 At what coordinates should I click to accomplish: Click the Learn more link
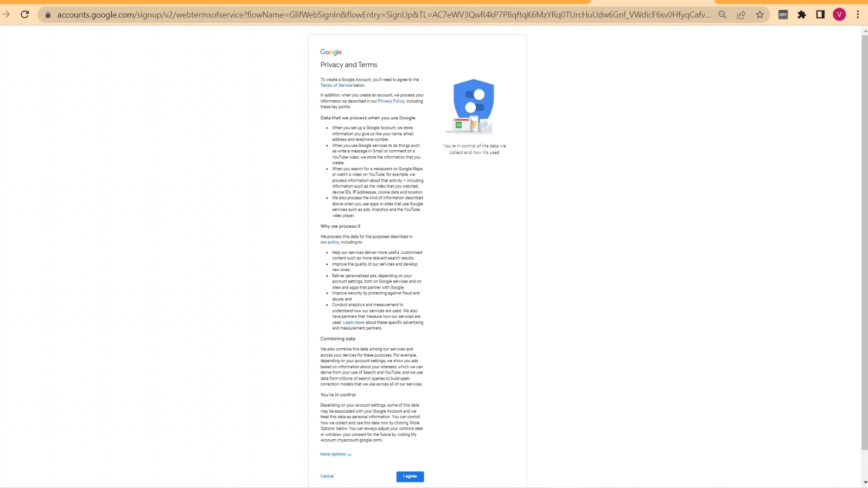point(354,322)
